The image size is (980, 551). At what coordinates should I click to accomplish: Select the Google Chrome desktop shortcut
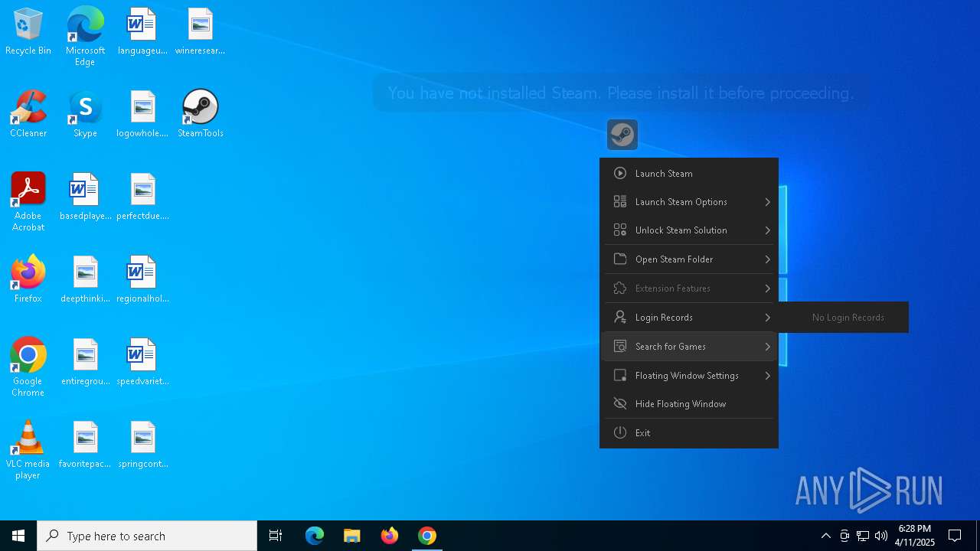pos(28,367)
